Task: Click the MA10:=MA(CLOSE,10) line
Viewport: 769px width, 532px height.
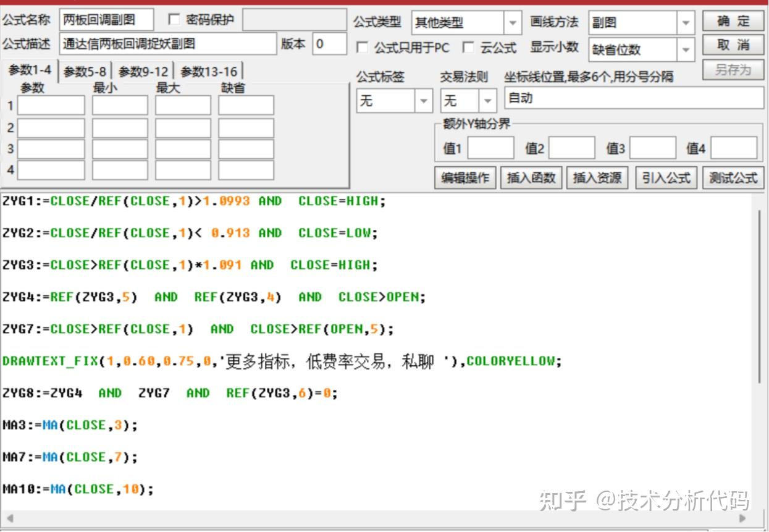Action: coord(78,489)
